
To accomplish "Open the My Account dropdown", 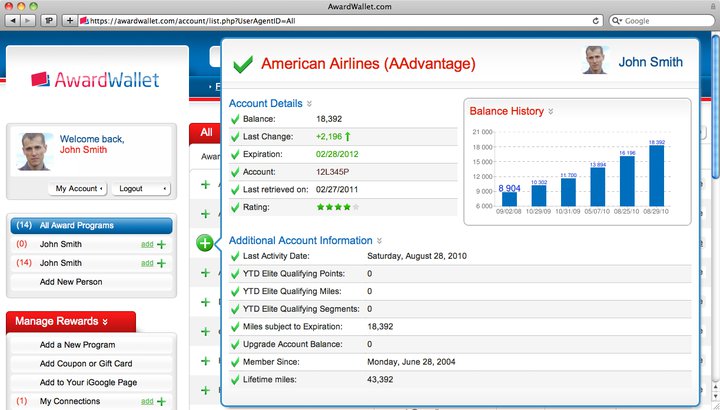I will tap(80, 188).
